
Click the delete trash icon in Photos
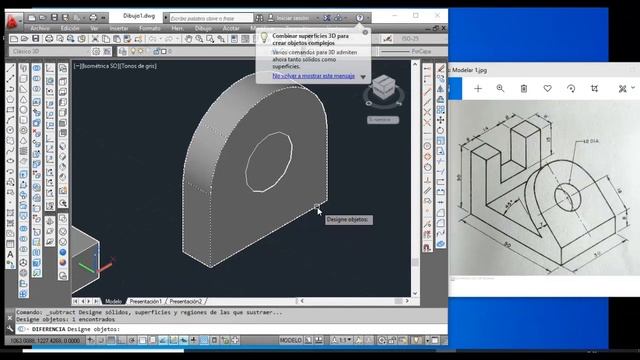524,88
